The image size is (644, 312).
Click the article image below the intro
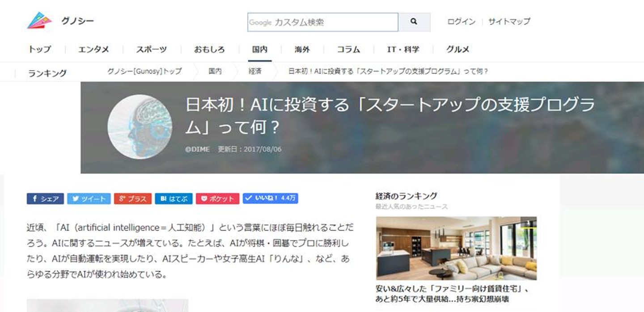(107, 305)
